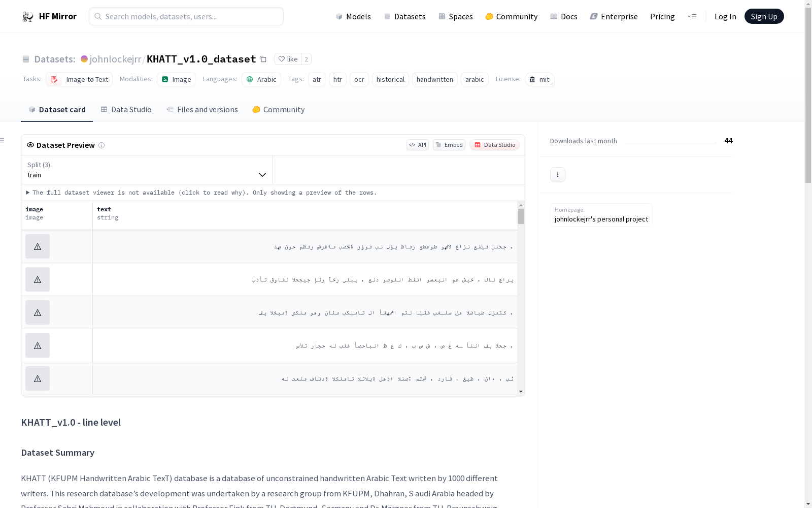Click the historical tag
812x508 pixels.
[x=390, y=79]
